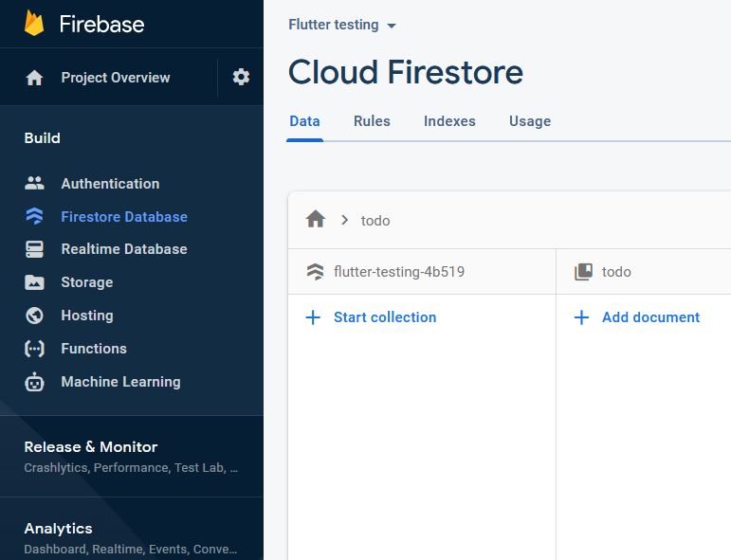Viewport: 731px width, 560px height.
Task: Click the Machine Learning robot icon
Action: [35, 382]
